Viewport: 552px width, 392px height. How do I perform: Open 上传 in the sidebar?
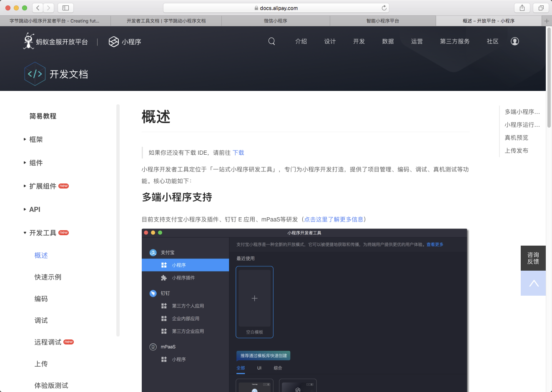(x=41, y=364)
